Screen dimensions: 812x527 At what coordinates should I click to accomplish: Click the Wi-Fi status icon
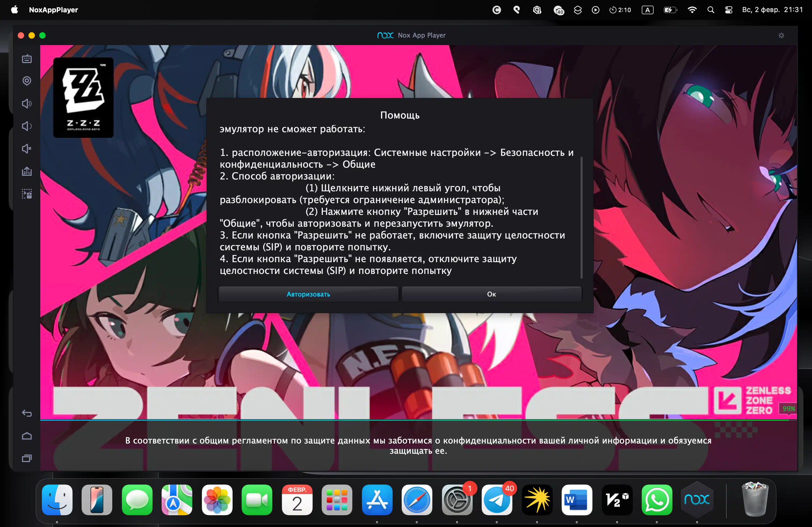point(692,10)
